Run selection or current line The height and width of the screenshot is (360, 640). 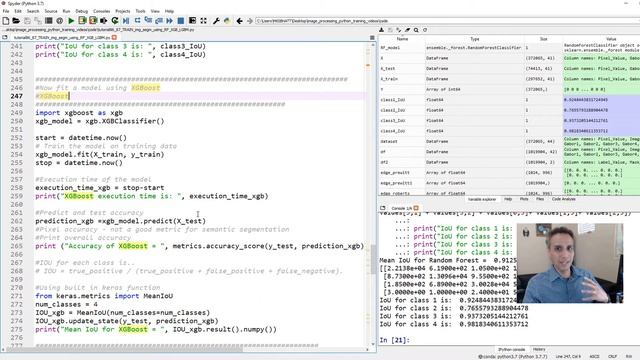[x=104, y=20]
